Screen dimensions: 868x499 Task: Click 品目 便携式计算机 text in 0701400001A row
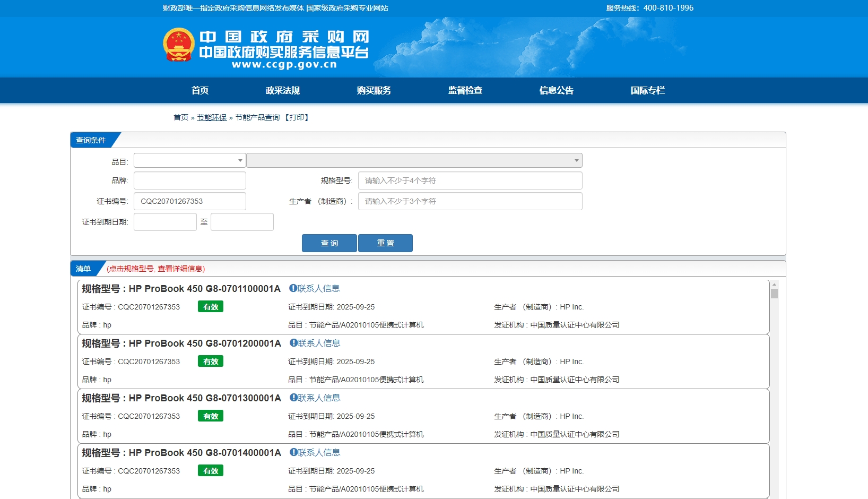click(356, 489)
